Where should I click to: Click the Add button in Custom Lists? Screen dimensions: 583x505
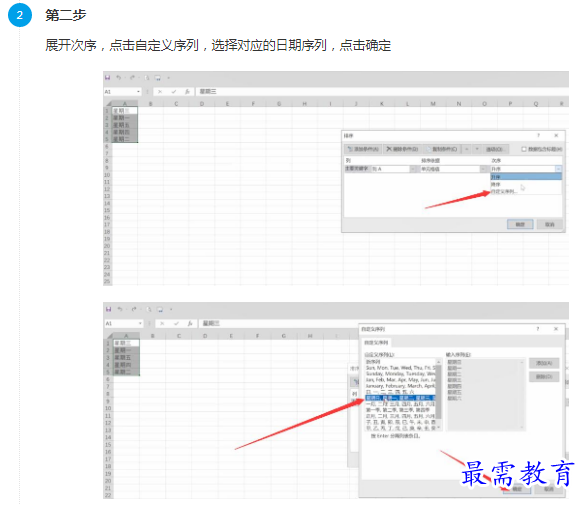click(x=544, y=363)
